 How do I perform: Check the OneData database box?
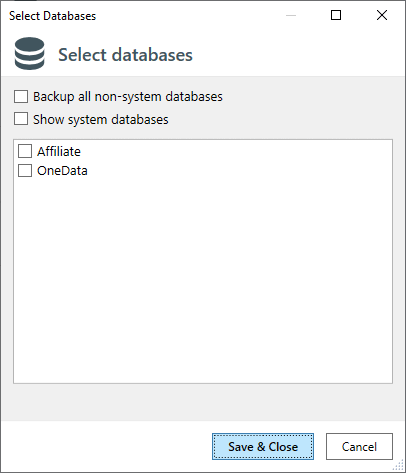click(x=25, y=170)
